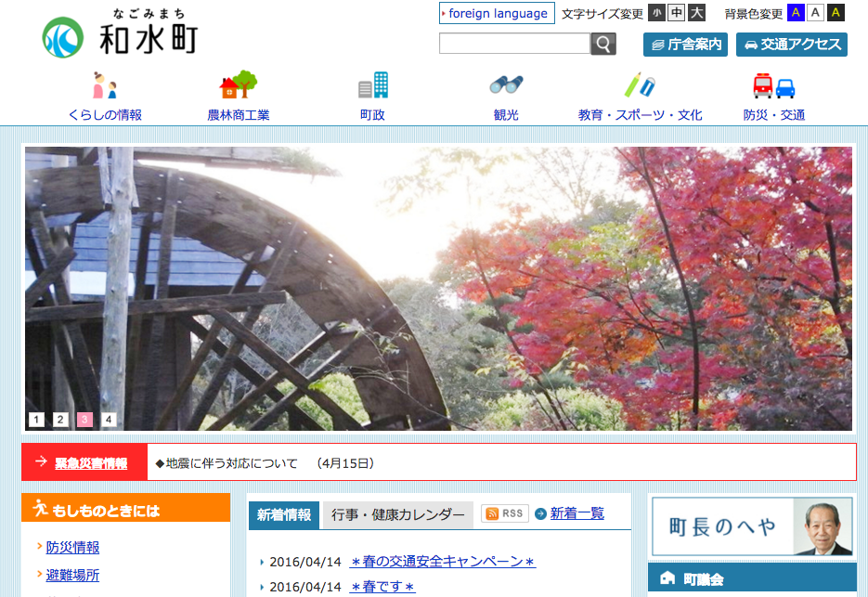The height and width of the screenshot is (597, 868).
Task: Choose blue background with yellow A
Action: [x=796, y=12]
